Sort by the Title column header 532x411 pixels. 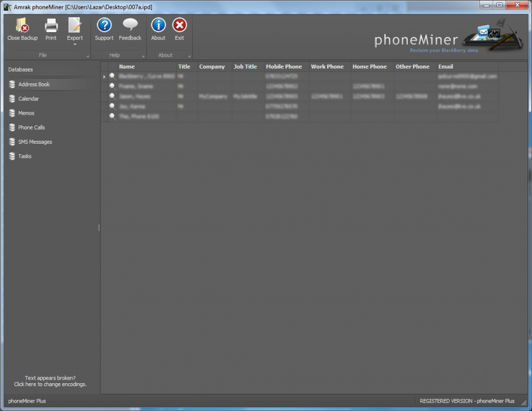[187, 66]
